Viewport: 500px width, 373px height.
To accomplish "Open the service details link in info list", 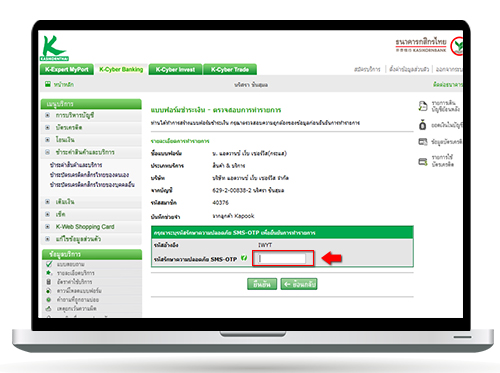I will click(x=76, y=273).
